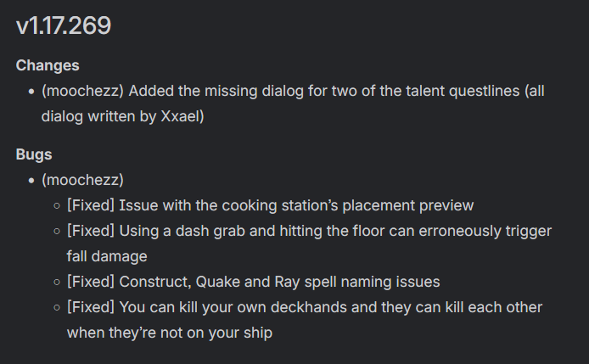Click the bullet point beside the Changes entry
Image resolution: width=589 pixels, height=364 pixels.
(x=31, y=92)
